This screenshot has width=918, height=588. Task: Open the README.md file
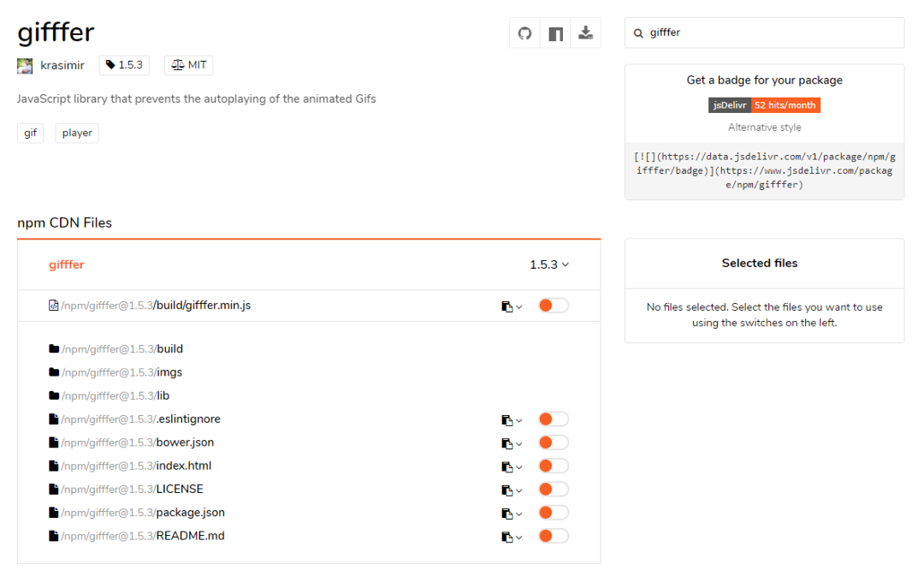143,537
